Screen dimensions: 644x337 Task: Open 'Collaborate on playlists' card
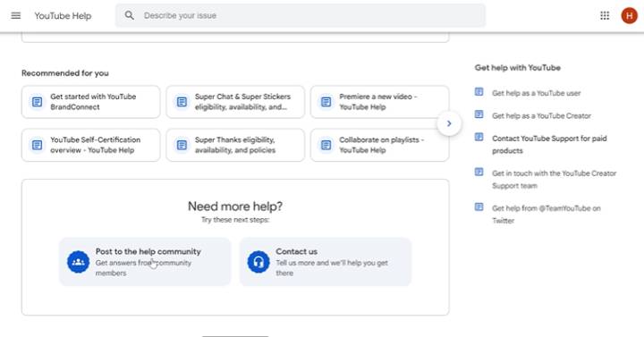pyautogui.click(x=380, y=145)
